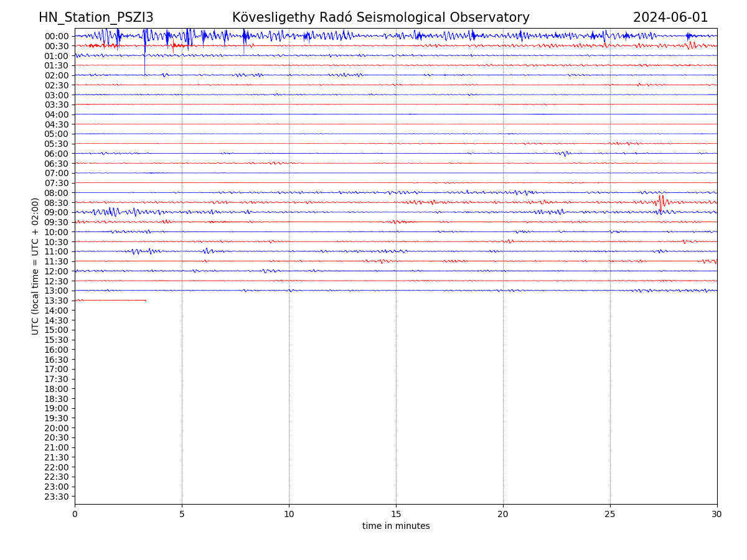Click the 25 tick on the minutes axis
This screenshot has height=560, width=747.
pyautogui.click(x=610, y=514)
